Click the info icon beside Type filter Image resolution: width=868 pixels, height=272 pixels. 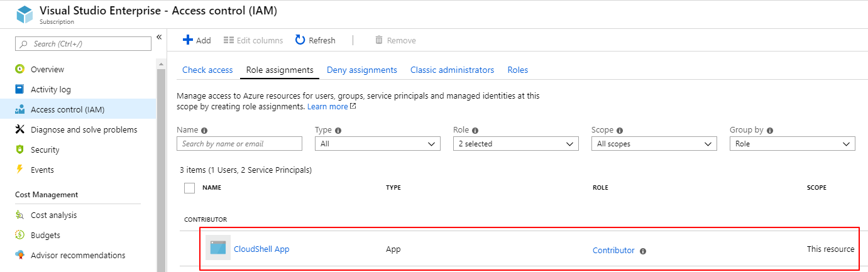pos(338,131)
